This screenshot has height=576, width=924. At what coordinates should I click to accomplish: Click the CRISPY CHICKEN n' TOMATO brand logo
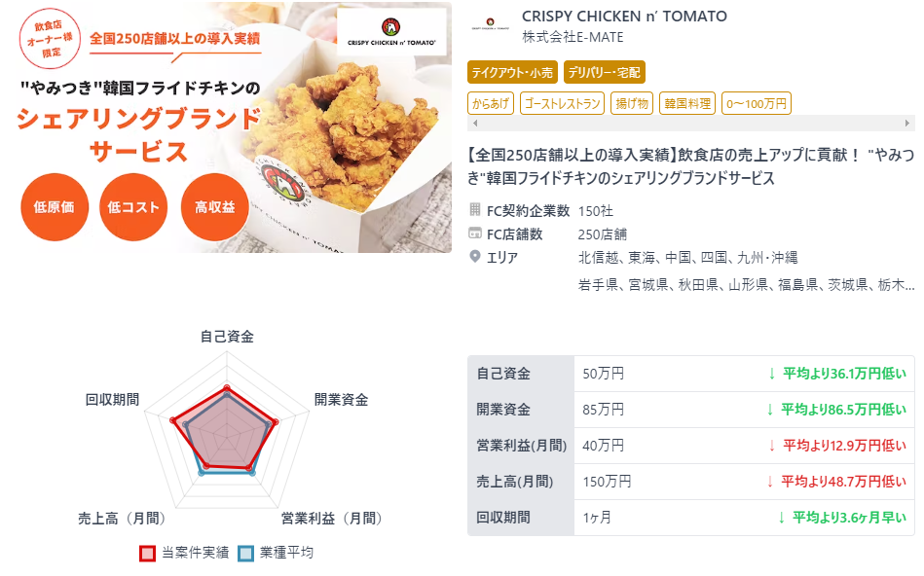(491, 25)
